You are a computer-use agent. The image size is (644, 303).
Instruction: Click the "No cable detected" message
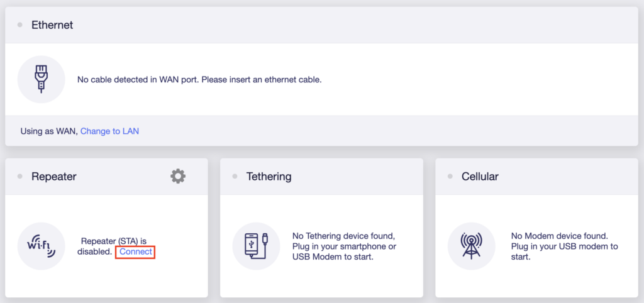click(199, 80)
